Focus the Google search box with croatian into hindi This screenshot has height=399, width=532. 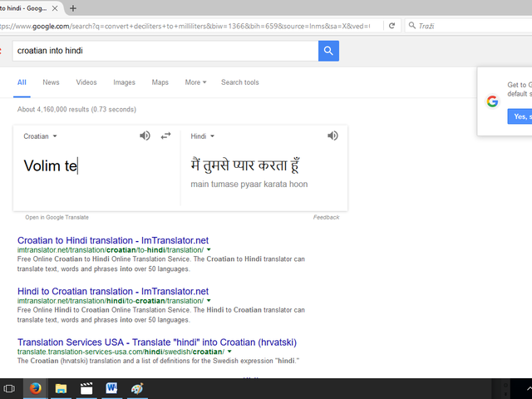(165, 51)
